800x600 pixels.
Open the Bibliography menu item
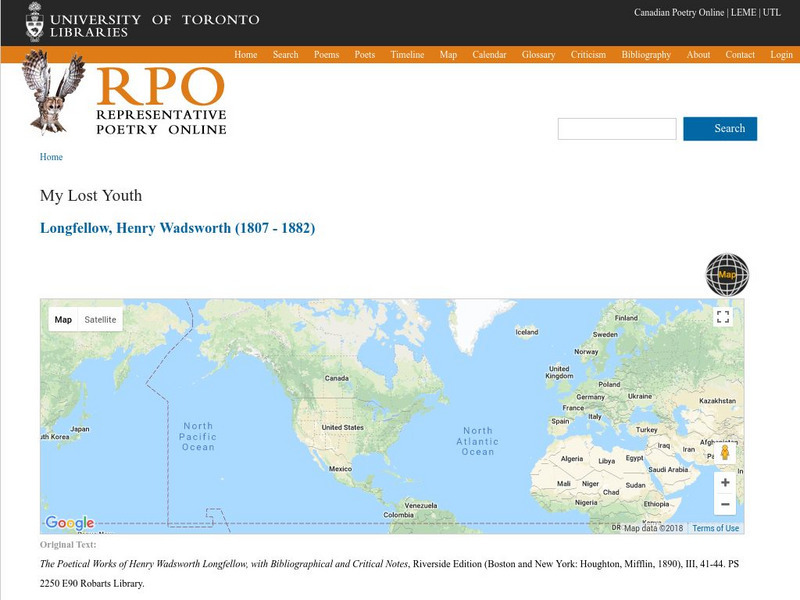pyautogui.click(x=646, y=55)
